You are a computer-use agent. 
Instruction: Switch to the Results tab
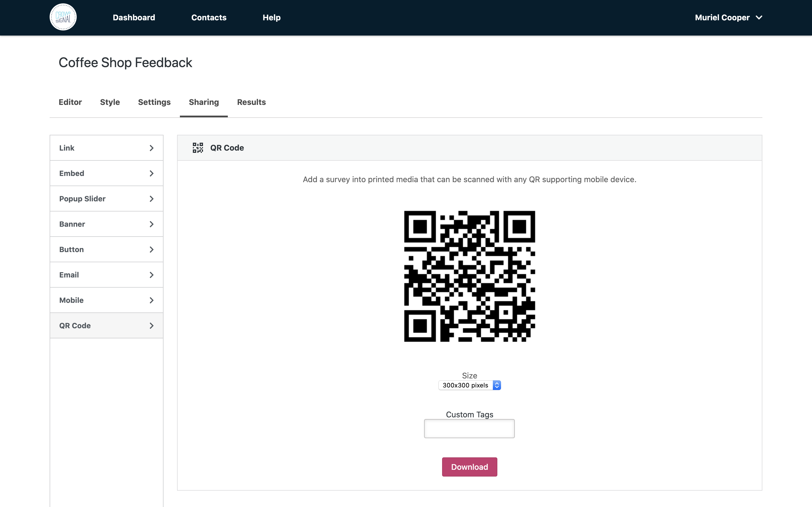point(251,102)
